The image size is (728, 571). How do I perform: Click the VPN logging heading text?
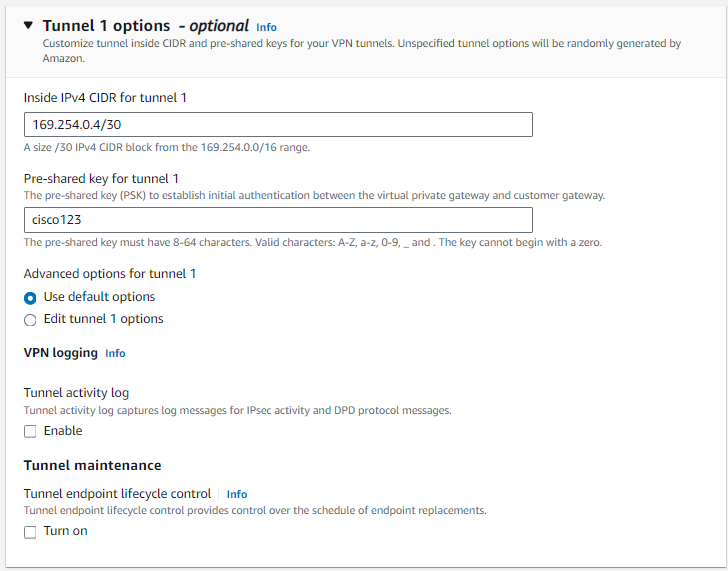click(x=61, y=353)
